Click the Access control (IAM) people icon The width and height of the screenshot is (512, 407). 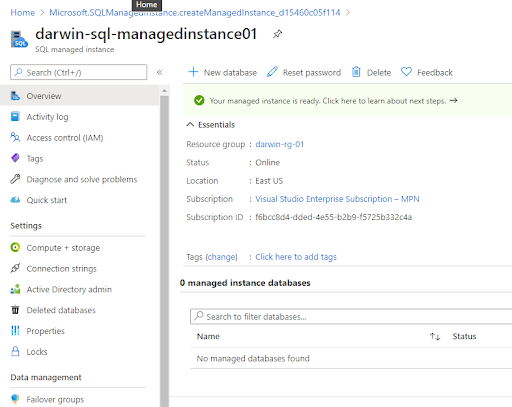pos(15,137)
